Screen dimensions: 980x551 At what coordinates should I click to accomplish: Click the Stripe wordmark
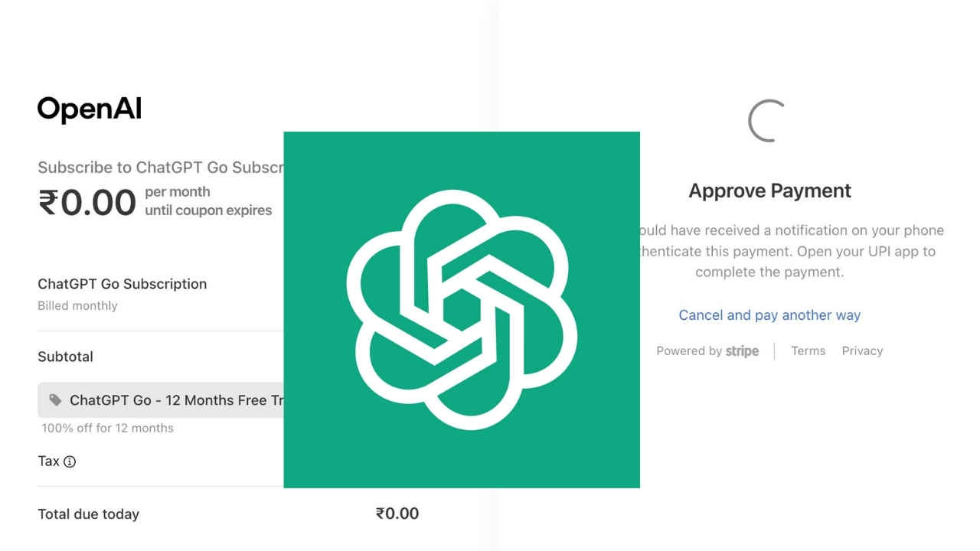(742, 351)
